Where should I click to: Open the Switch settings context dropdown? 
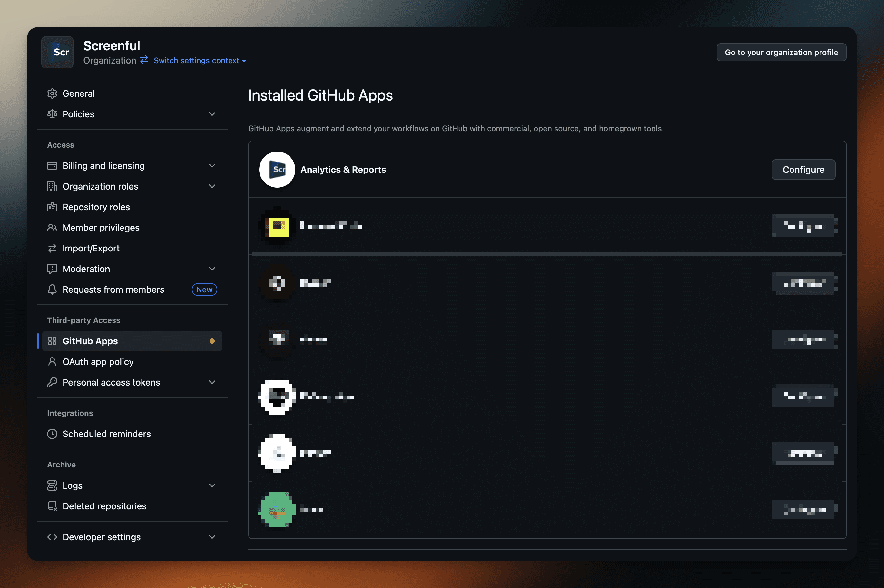coord(200,60)
